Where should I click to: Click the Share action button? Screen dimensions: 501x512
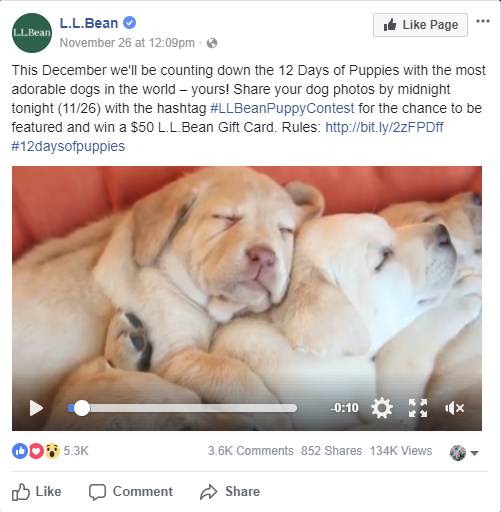(230, 492)
